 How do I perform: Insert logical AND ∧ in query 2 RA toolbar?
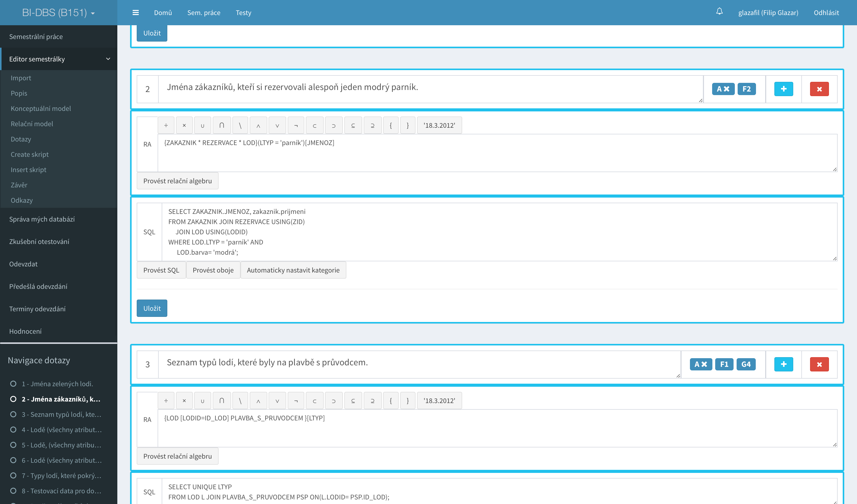point(258,125)
